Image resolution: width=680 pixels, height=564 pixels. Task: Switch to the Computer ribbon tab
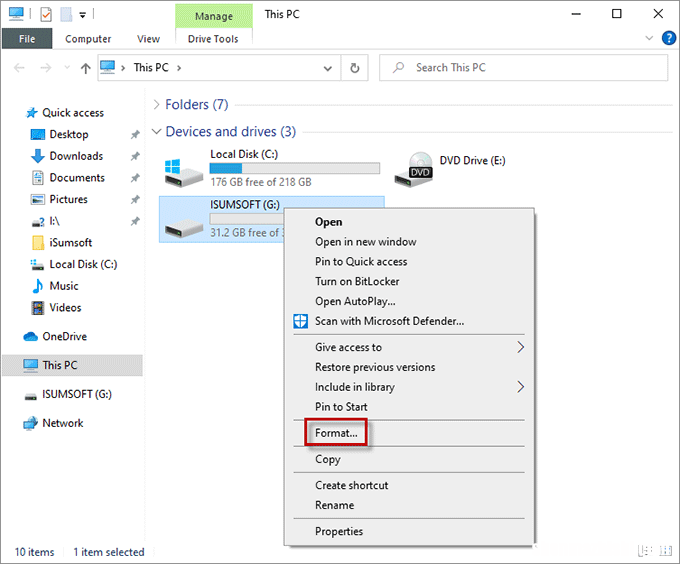tap(88, 39)
